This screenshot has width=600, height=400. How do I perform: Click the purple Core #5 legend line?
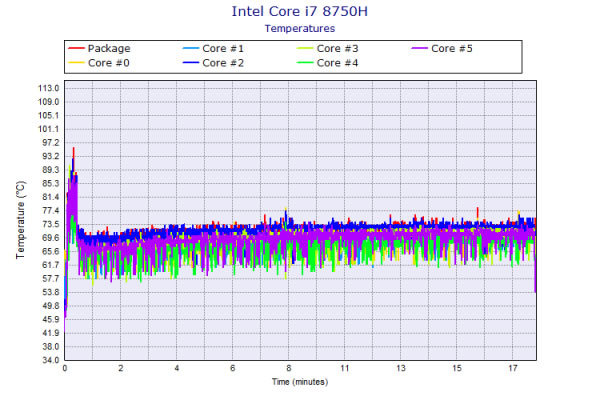coord(419,48)
